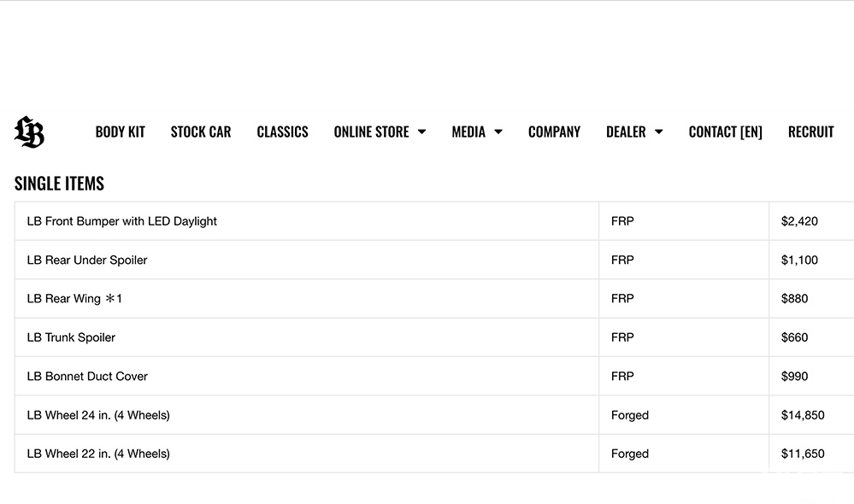
Task: Select the LB Front Bumper with LED Daylight row
Action: [122, 221]
